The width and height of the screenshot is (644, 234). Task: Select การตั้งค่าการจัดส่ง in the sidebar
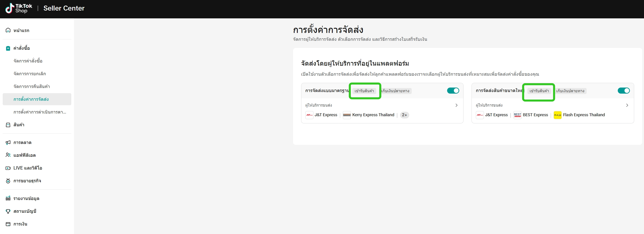(x=37, y=99)
